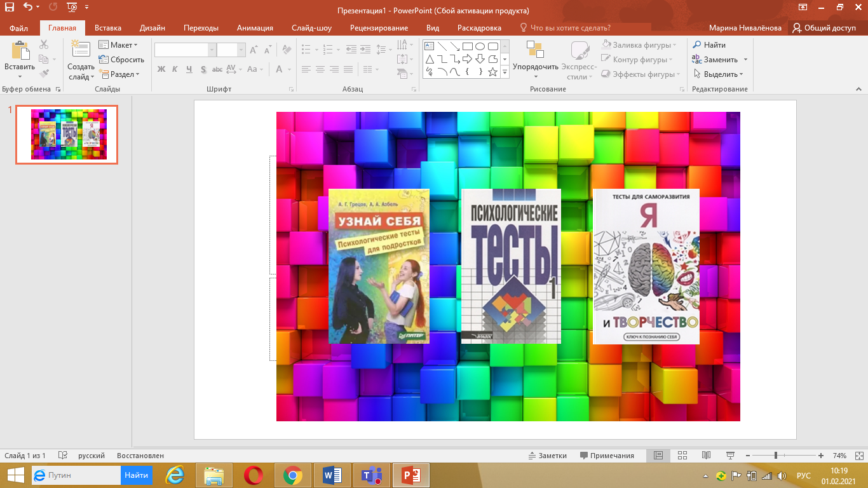The height and width of the screenshot is (488, 868).
Task: Select the rectangle shape in gallery
Action: coord(467,46)
